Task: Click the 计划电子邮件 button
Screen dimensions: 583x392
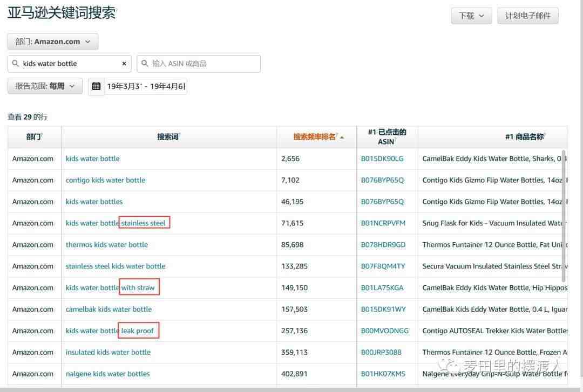Action: tap(527, 16)
